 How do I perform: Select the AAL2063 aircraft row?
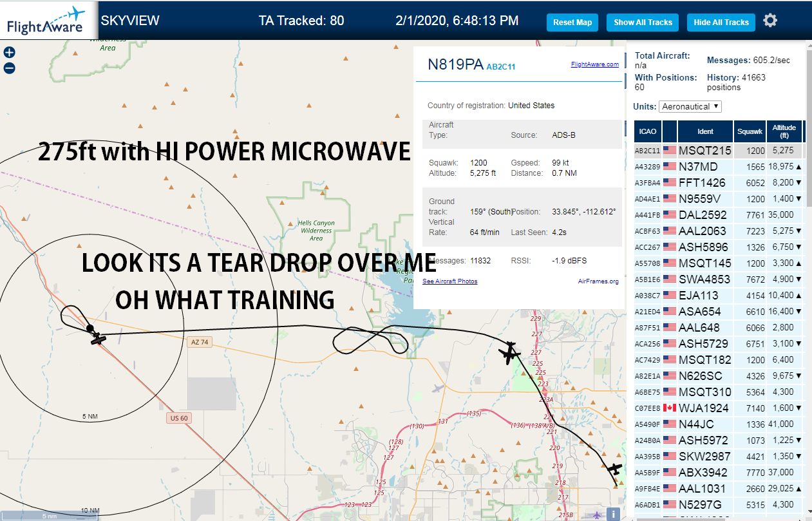point(717,231)
